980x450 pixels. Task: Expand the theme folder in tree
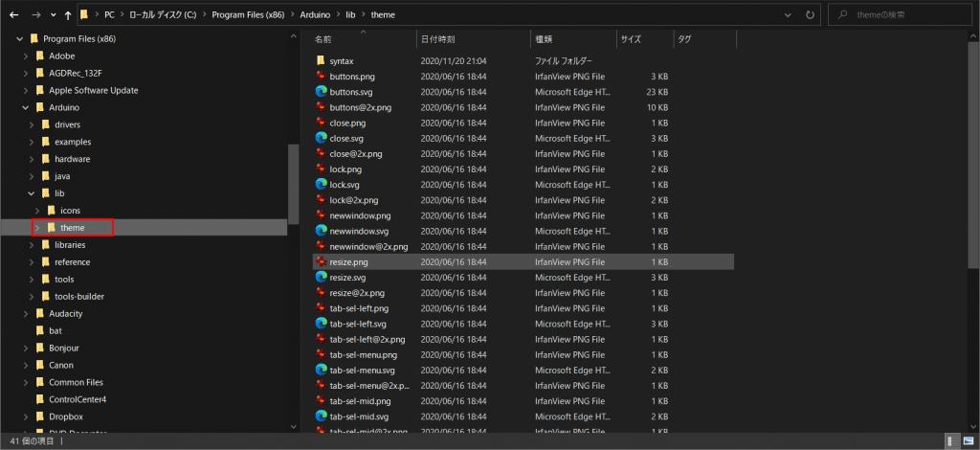[x=37, y=228]
